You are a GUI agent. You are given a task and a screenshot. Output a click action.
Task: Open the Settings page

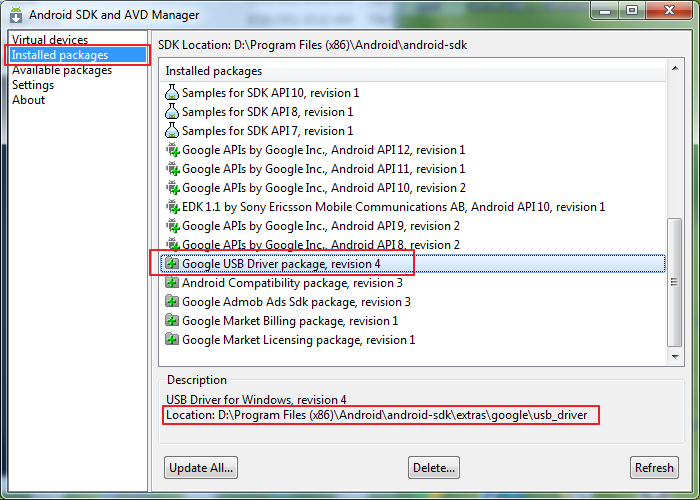point(33,85)
